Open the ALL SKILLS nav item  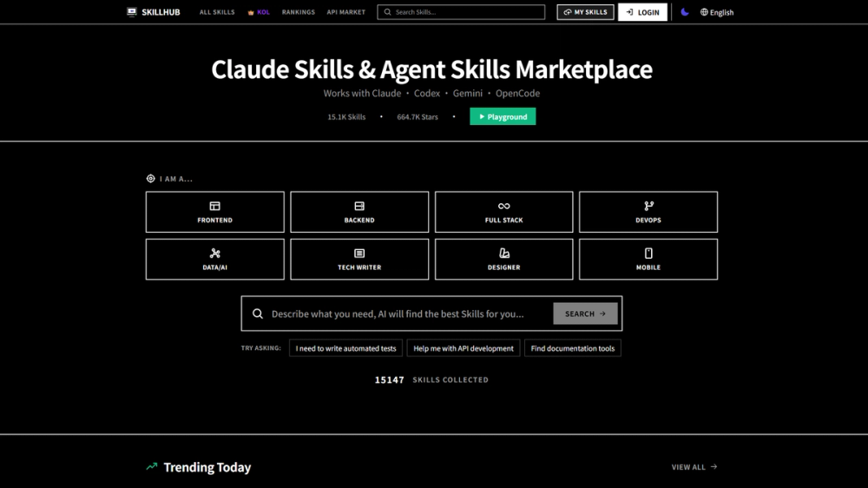217,12
